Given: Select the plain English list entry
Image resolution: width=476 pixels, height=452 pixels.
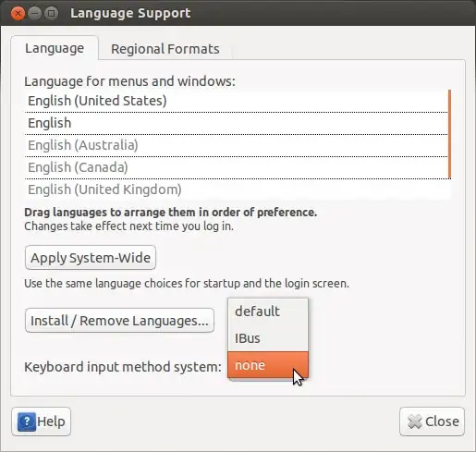Looking at the screenshot, I should [x=236, y=123].
